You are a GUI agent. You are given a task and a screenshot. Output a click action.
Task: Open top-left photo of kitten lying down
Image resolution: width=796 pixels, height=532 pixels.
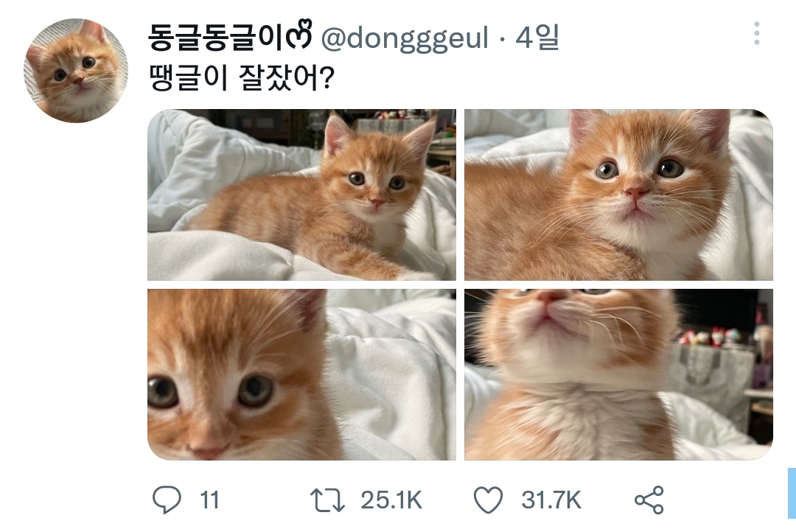click(x=301, y=195)
